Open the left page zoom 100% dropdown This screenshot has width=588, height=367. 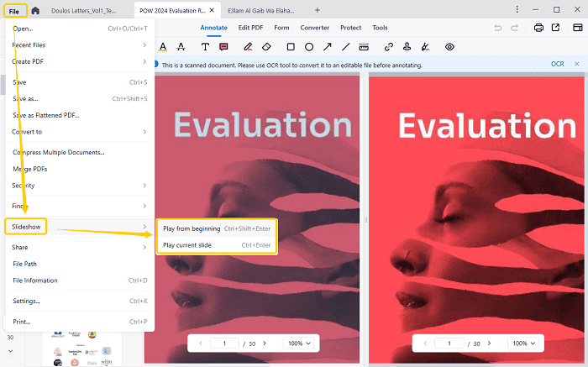301,343
